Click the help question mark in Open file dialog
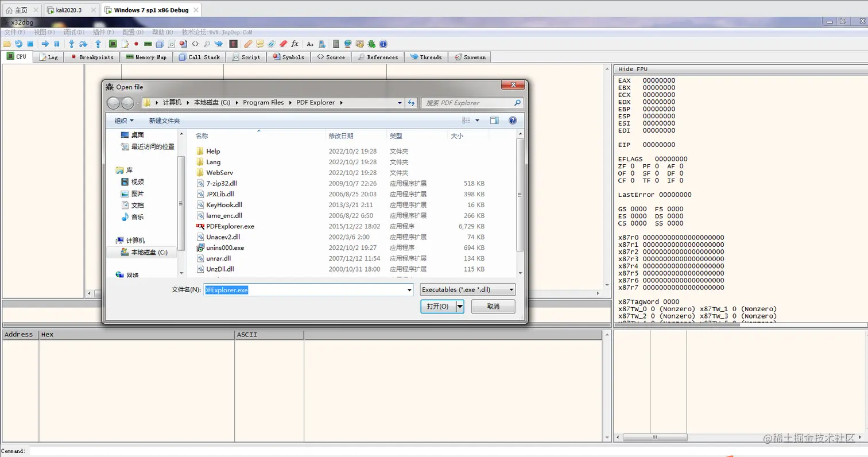Image resolution: width=868 pixels, height=457 pixels. (x=513, y=121)
